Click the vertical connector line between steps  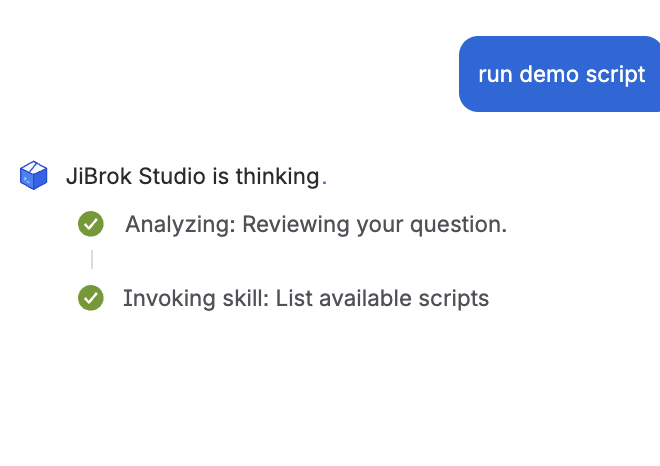click(92, 260)
